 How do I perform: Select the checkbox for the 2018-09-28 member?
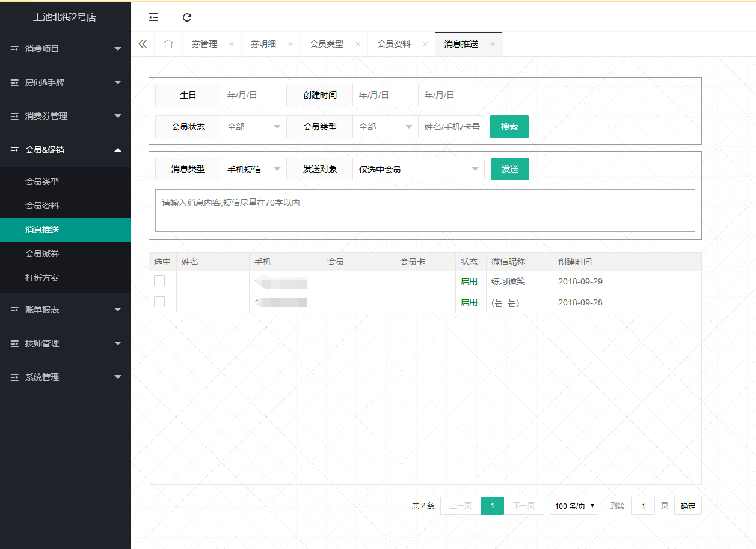point(159,302)
